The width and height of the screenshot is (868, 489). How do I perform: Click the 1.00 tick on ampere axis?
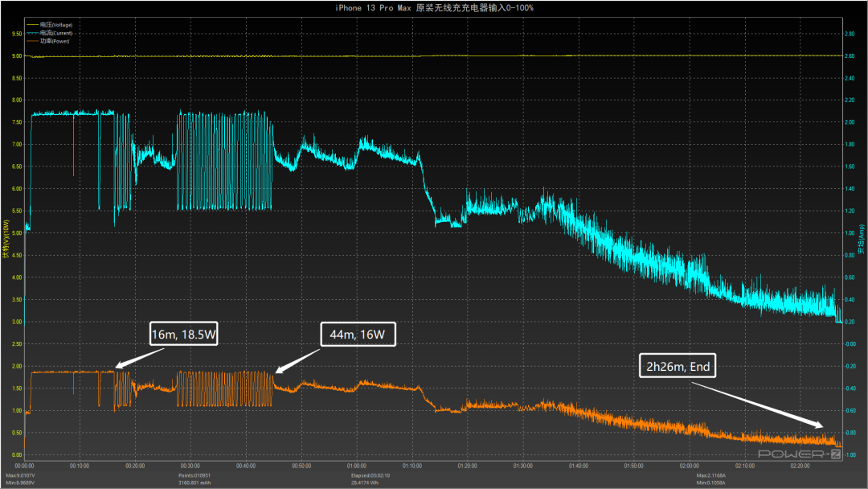click(850, 233)
